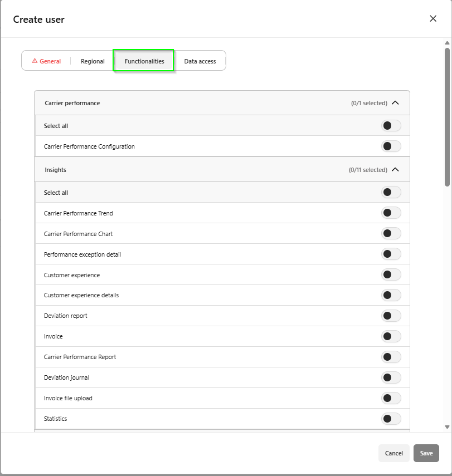Collapse the Insights section chevron
Screen dimensions: 452x476
coord(396,170)
